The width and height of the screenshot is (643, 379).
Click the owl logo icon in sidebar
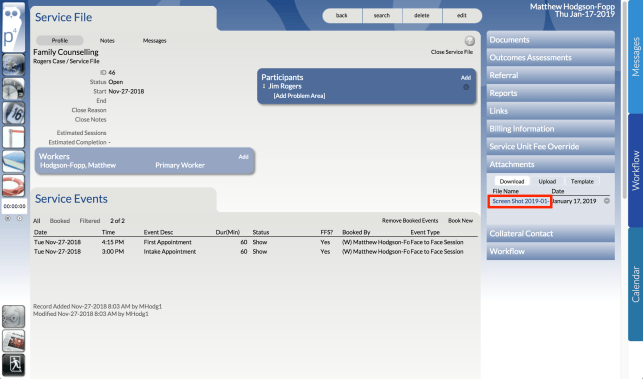click(13, 26)
